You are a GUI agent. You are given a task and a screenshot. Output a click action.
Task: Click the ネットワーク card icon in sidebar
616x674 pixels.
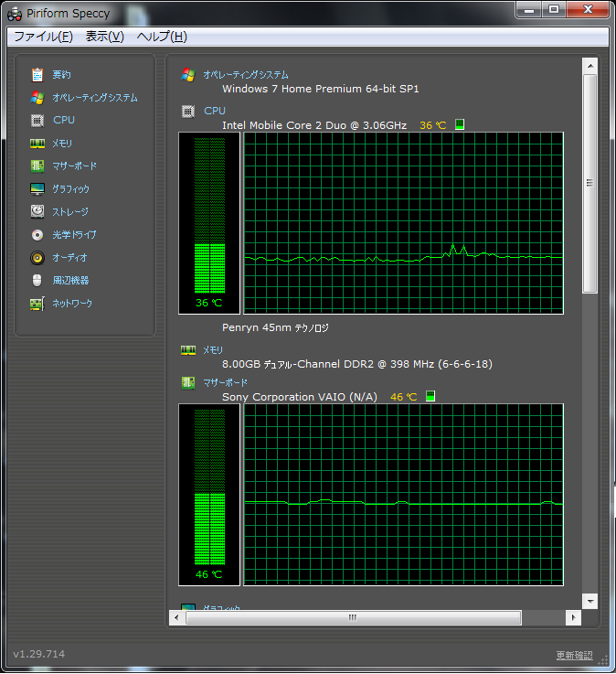coord(37,304)
